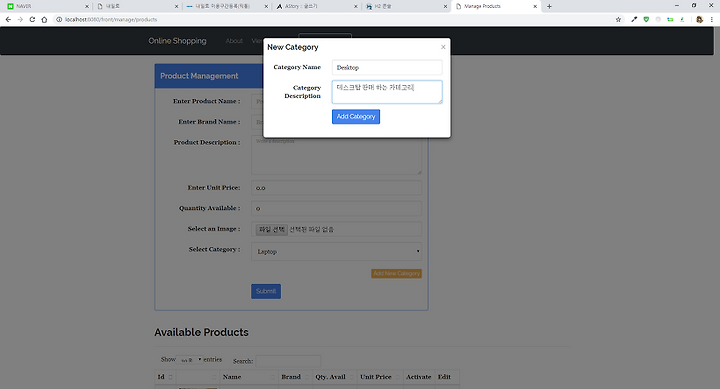720x389 pixels.
Task: Open the Show entries dropdown
Action: pyautogui.click(x=190, y=360)
